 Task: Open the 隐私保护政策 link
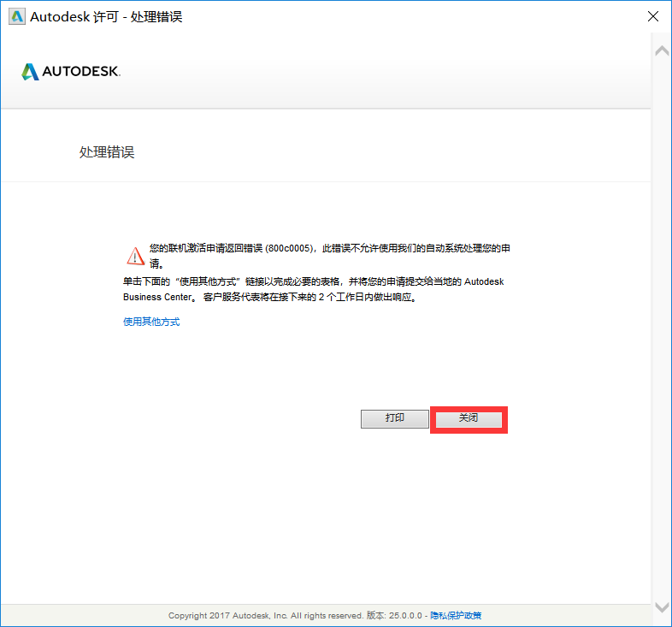456,615
